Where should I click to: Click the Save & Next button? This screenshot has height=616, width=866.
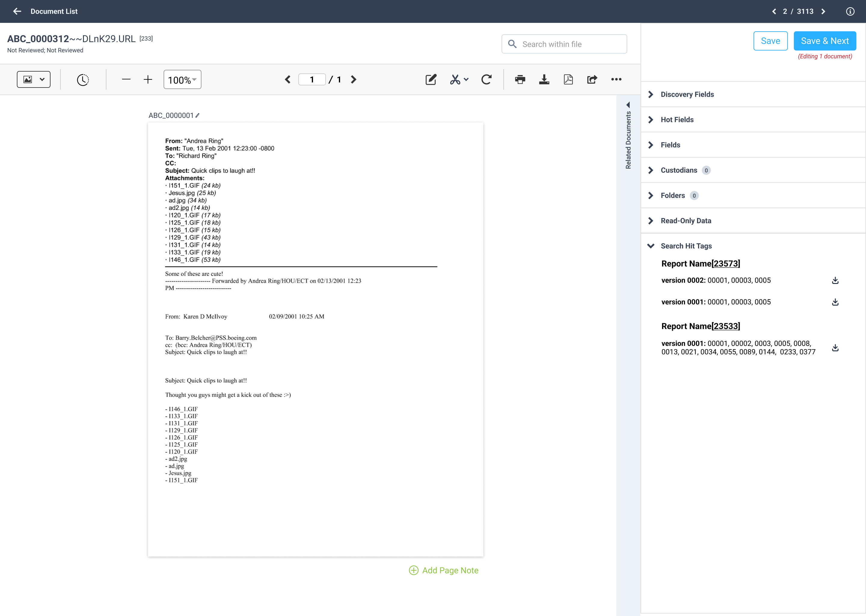[x=825, y=41]
